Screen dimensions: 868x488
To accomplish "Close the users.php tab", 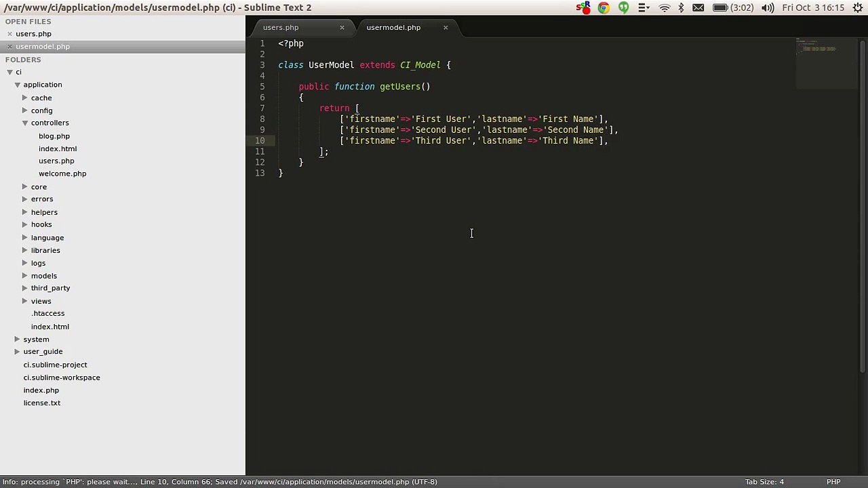I will coord(342,28).
